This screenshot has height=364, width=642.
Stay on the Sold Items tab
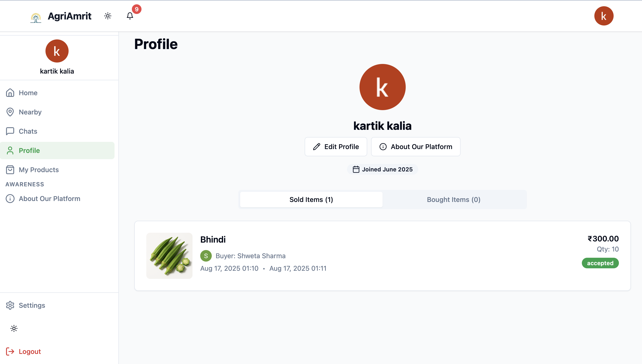[311, 199]
